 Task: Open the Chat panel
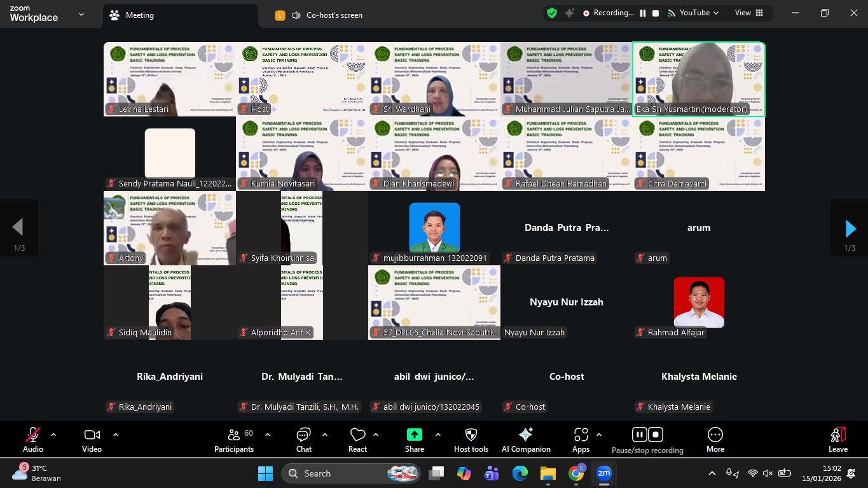303,440
